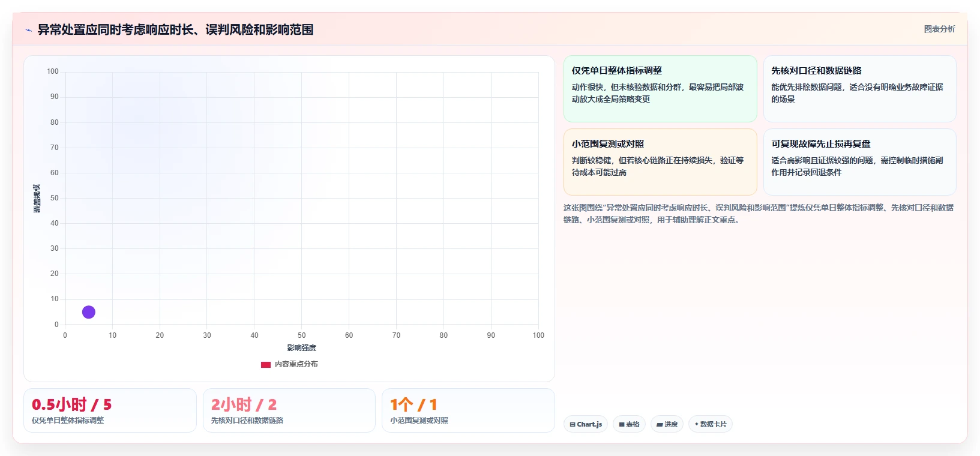Click the x-axis tick label 100

click(x=538, y=335)
